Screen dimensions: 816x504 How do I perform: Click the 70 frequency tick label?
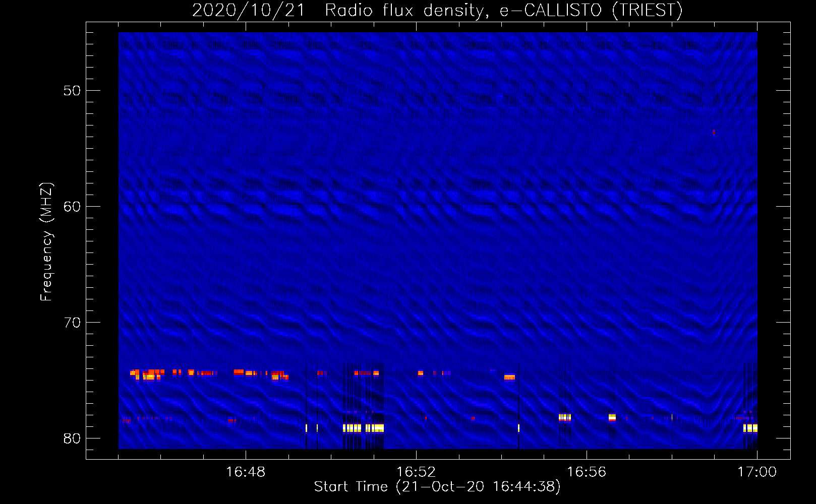(72, 323)
